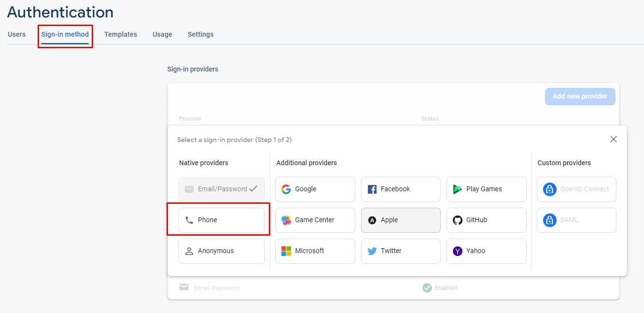644x313 pixels.
Task: Select the Twitter provider
Action: [401, 251]
